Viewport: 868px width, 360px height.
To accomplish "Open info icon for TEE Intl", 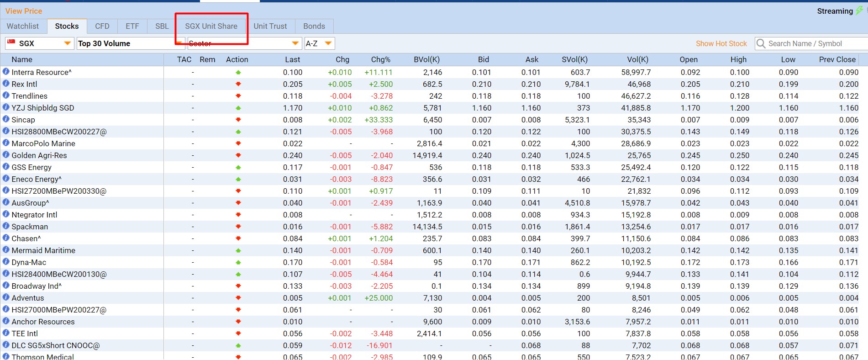I will 6,333.
